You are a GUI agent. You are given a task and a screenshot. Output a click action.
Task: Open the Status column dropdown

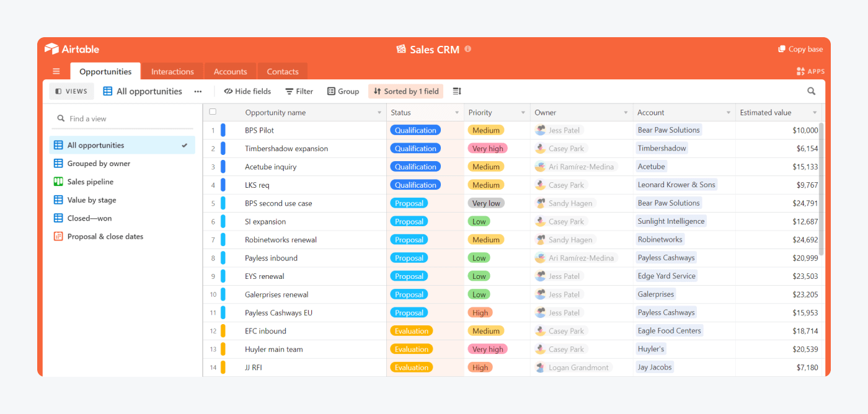click(x=458, y=112)
